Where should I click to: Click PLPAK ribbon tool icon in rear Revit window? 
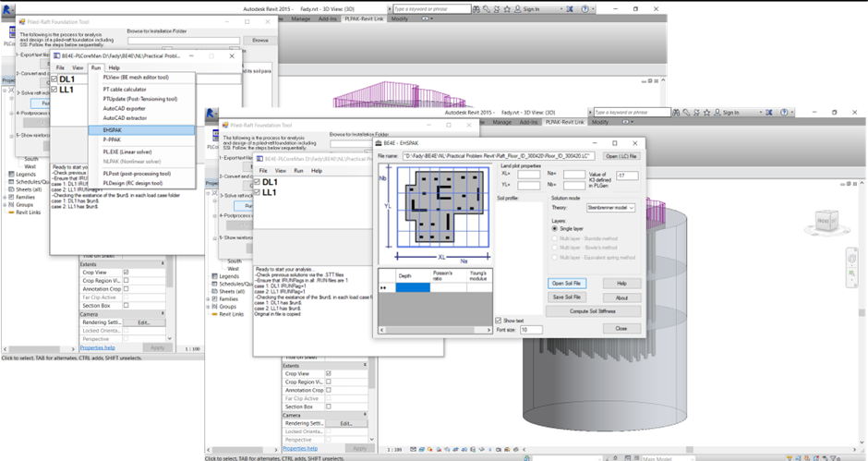click(12, 32)
